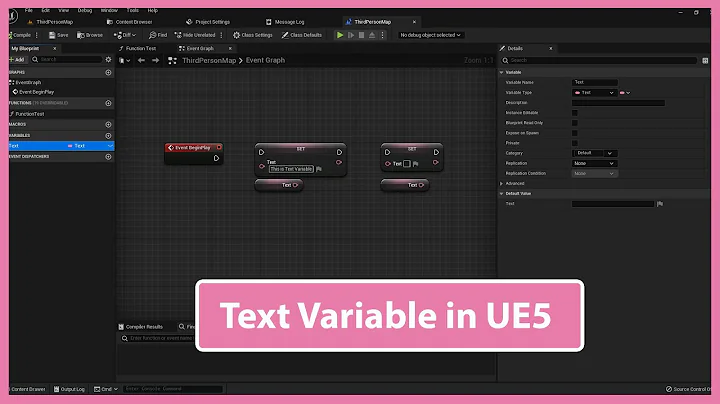720x404 pixels.
Task: Start play with green Play button
Action: 340,35
